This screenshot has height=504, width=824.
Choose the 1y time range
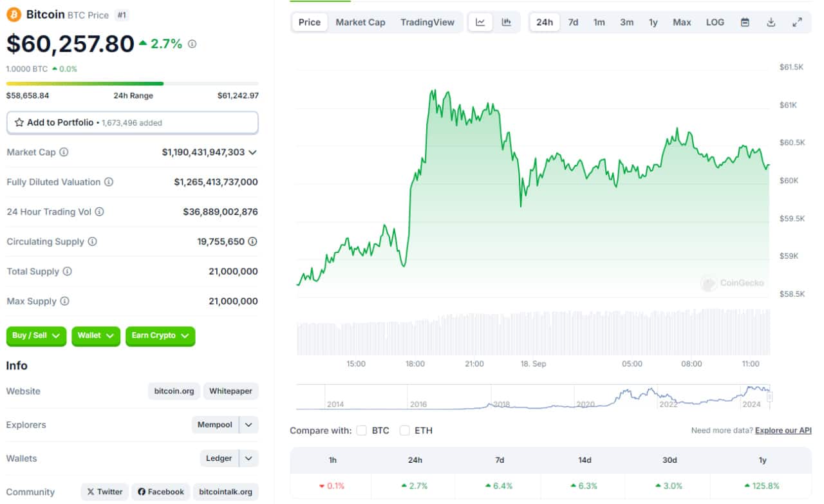click(x=653, y=22)
